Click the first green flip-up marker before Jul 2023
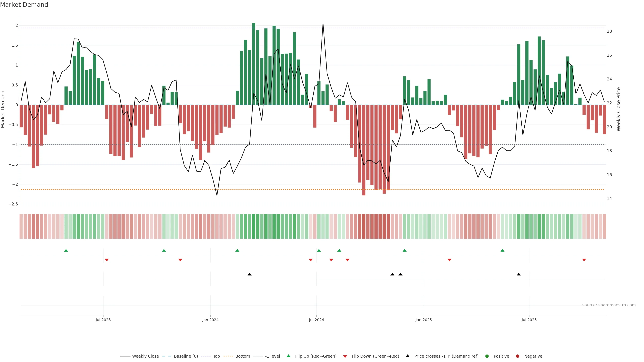 point(66,250)
